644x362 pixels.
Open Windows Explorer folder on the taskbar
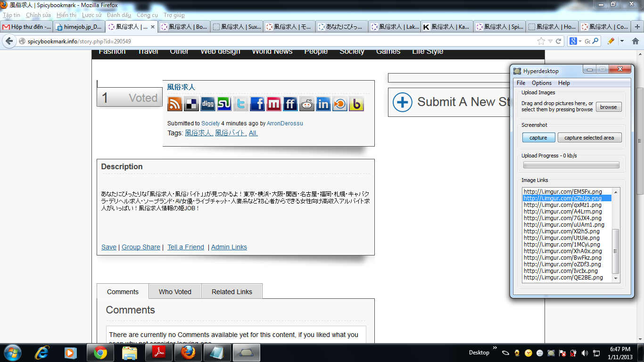129,353
